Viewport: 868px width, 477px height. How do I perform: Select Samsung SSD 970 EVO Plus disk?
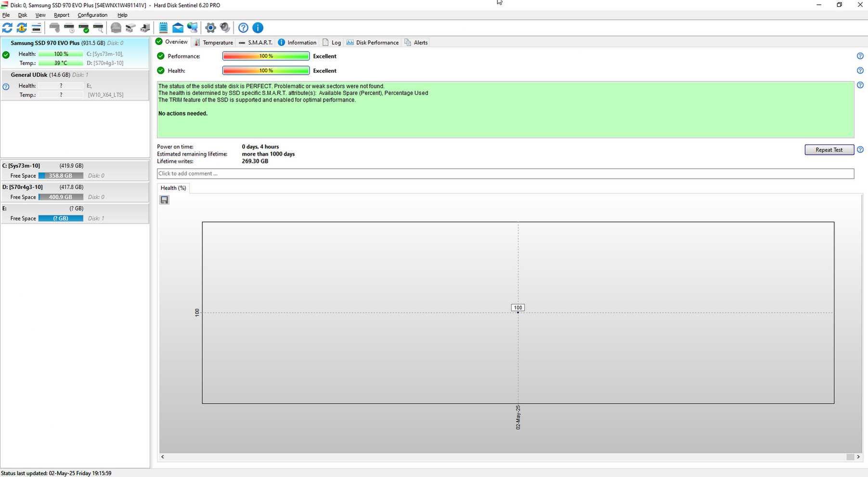click(x=76, y=53)
